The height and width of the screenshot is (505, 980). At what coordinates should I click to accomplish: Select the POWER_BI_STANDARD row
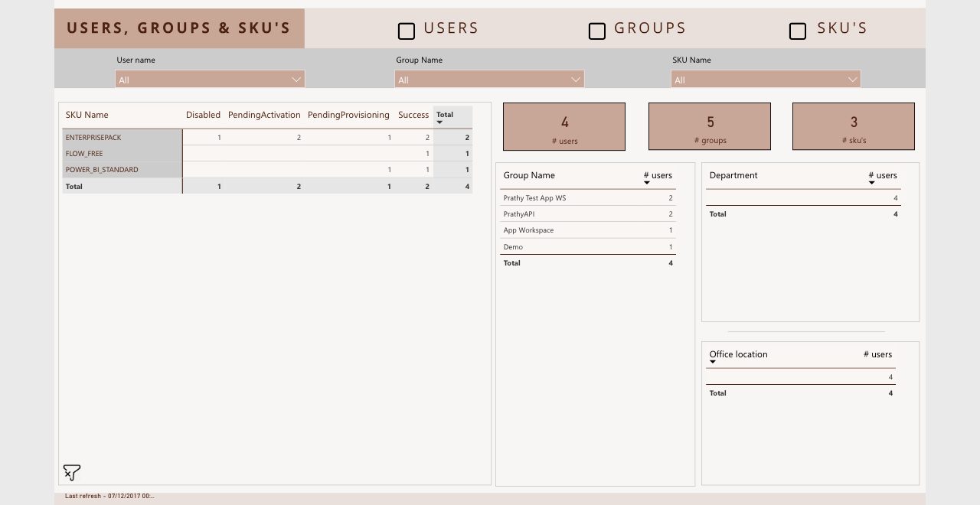[x=267, y=169]
